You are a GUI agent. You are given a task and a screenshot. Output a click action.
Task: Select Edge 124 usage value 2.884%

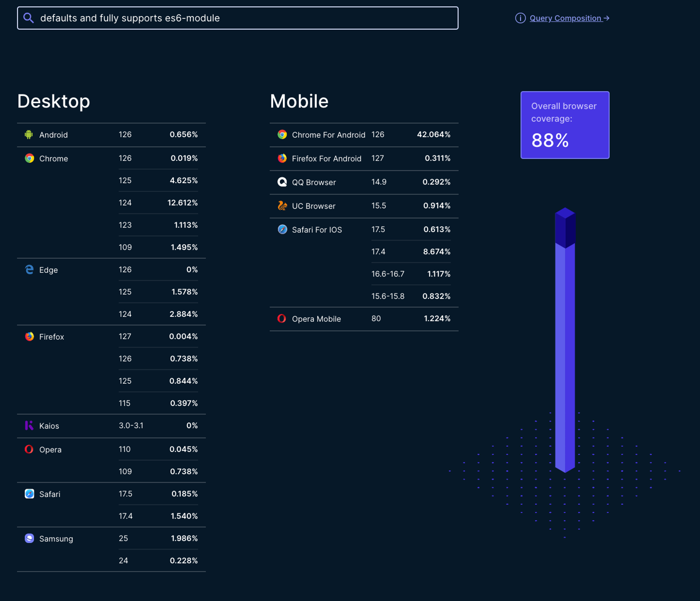pyautogui.click(x=184, y=314)
